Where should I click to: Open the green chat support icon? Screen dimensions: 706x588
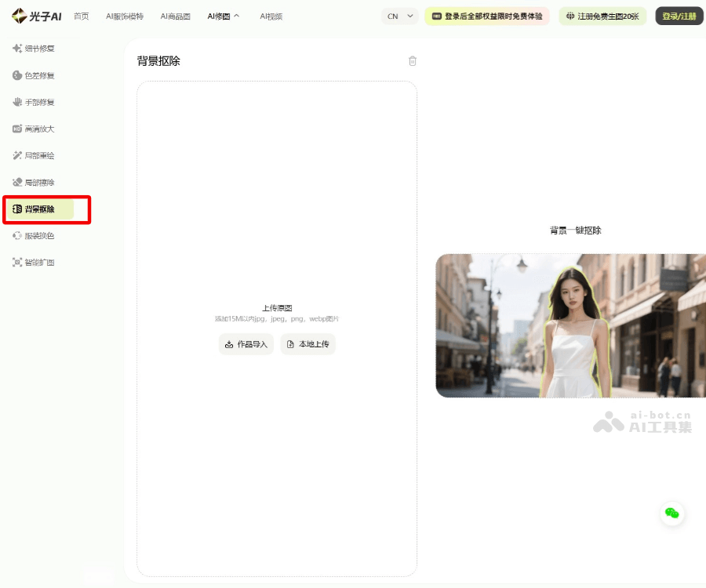coord(672,514)
